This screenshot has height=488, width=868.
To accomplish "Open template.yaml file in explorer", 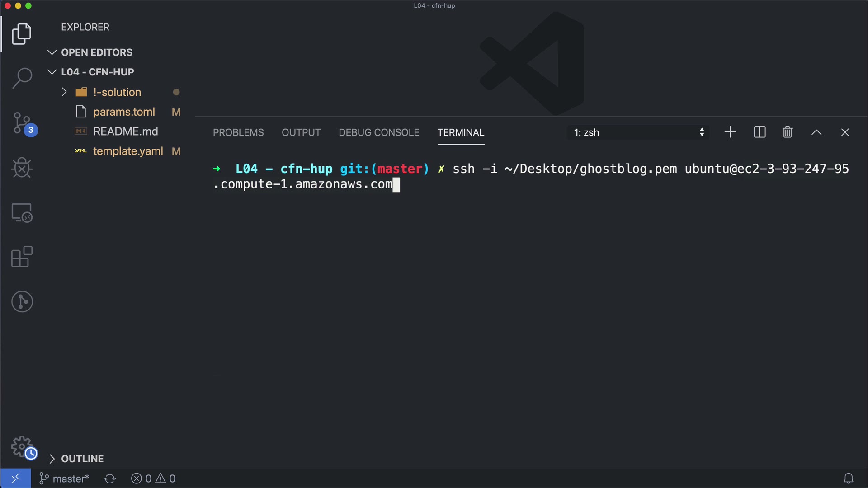I will [x=128, y=151].
